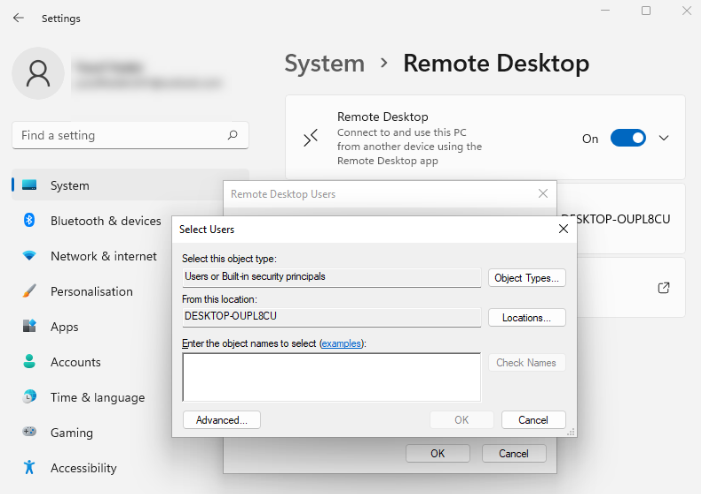Viewport: 701px width, 494px height.
Task: Select the Personalisation paintbrush icon
Action: coord(30,291)
